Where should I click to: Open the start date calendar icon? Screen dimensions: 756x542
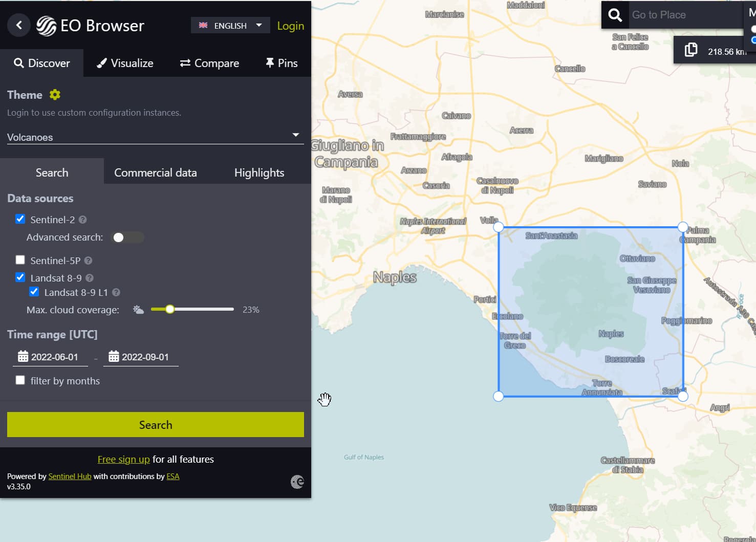(23, 356)
